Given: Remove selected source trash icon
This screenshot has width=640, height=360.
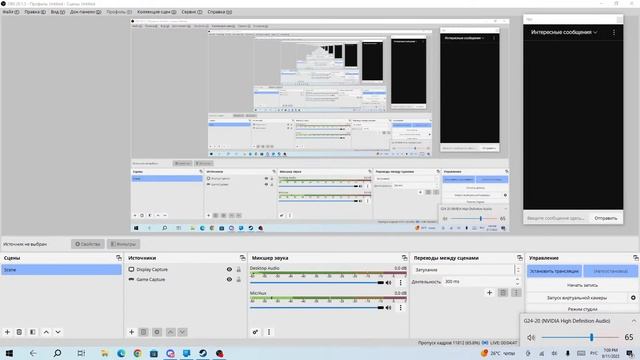Looking at the screenshot, I should [144, 332].
